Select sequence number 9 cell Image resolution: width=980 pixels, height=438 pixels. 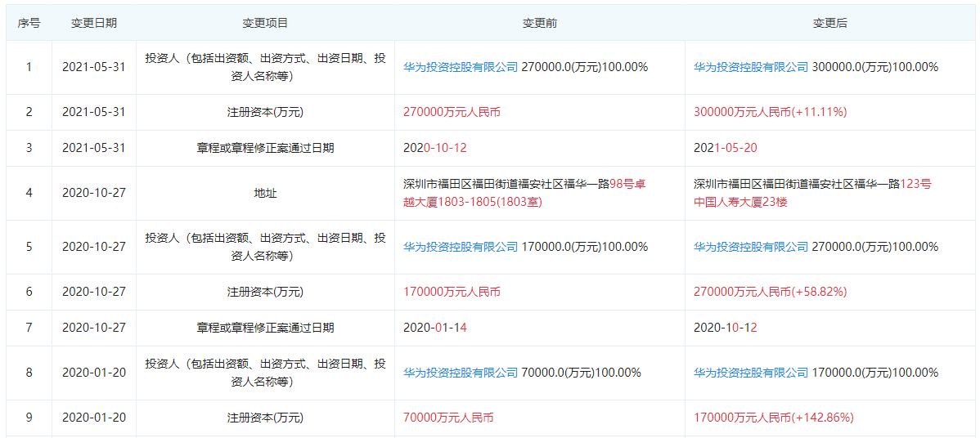click(x=29, y=418)
